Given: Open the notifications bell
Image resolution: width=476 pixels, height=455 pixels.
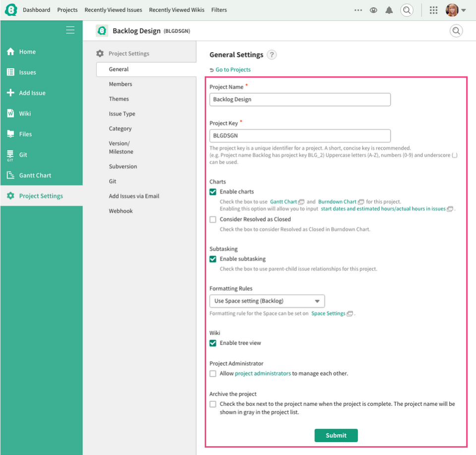Looking at the screenshot, I should [x=389, y=10].
